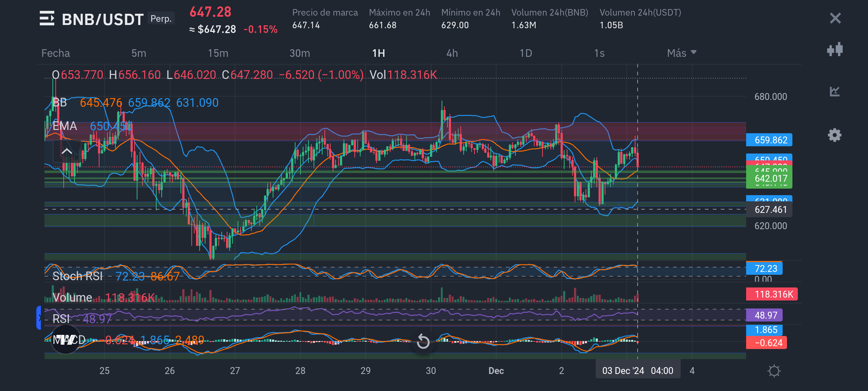Click the 659.862 blue price label

point(769,140)
